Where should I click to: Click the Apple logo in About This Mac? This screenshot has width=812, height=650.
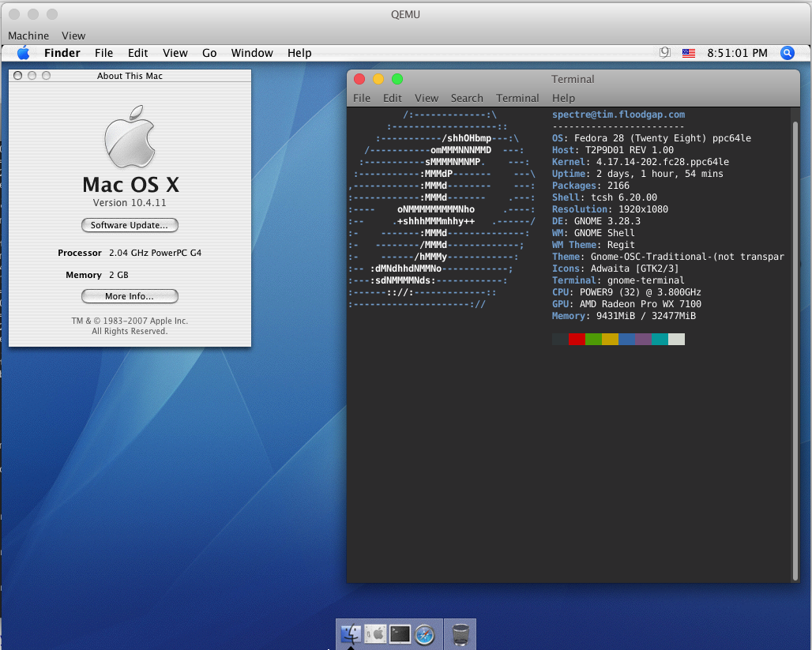tap(130, 137)
